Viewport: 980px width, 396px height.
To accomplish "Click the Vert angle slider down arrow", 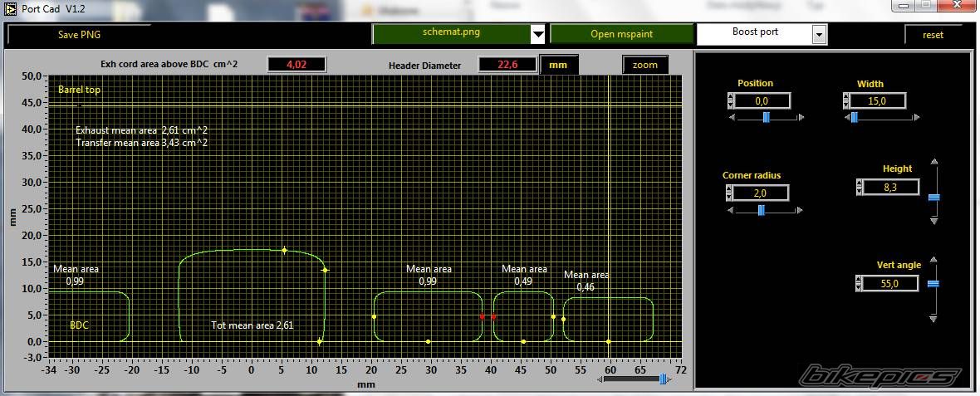I will click(933, 319).
